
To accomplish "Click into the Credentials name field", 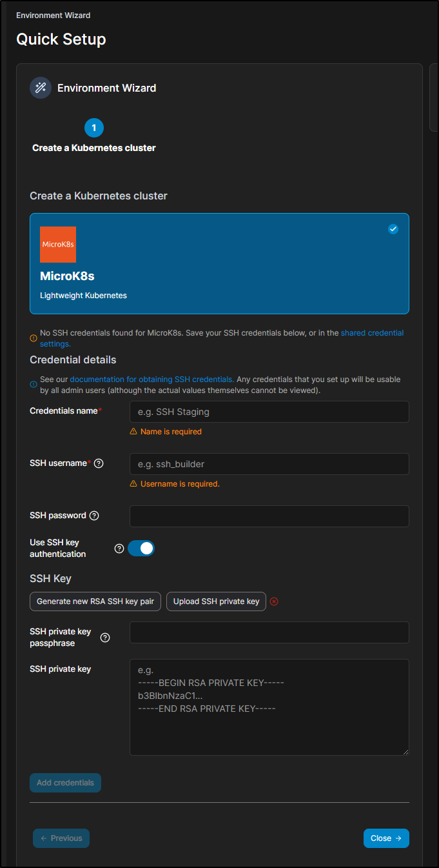I will [x=269, y=412].
